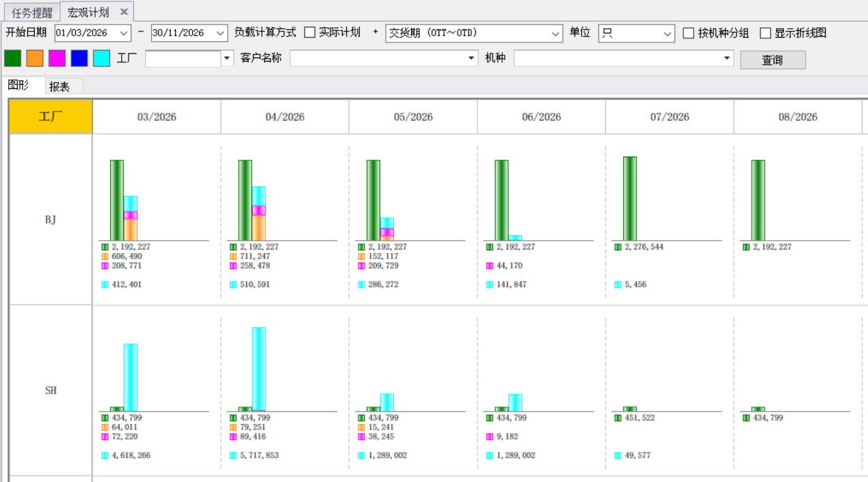Click green legend icon for BJ 03/2026
The width and height of the screenshot is (868, 482).
(x=105, y=247)
